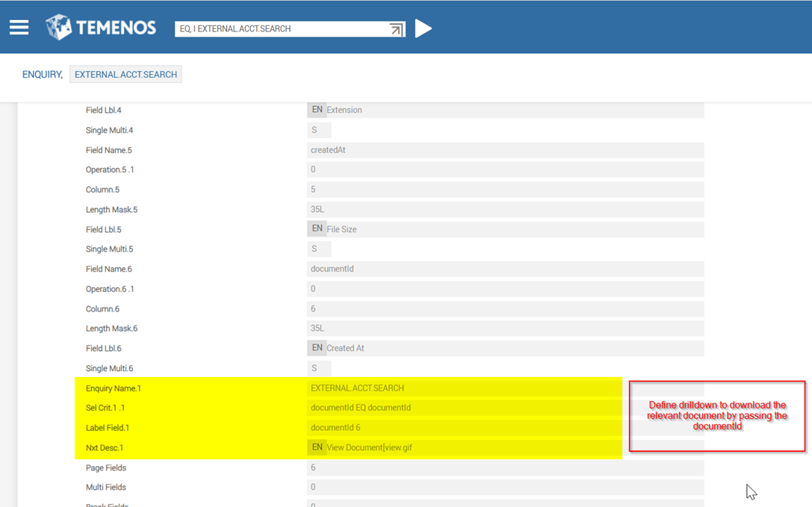Click the EN language tag for Nxt Desc.1
The width and height of the screenshot is (812, 507).
coord(317,447)
